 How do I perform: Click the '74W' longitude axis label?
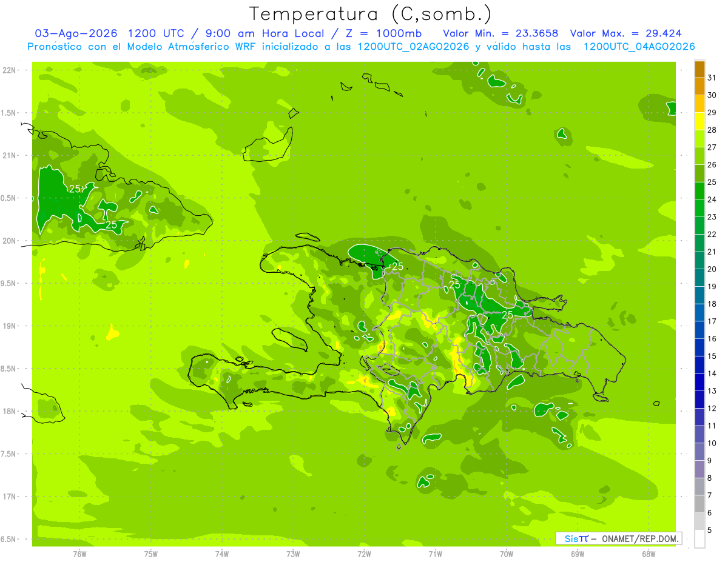[222, 554]
